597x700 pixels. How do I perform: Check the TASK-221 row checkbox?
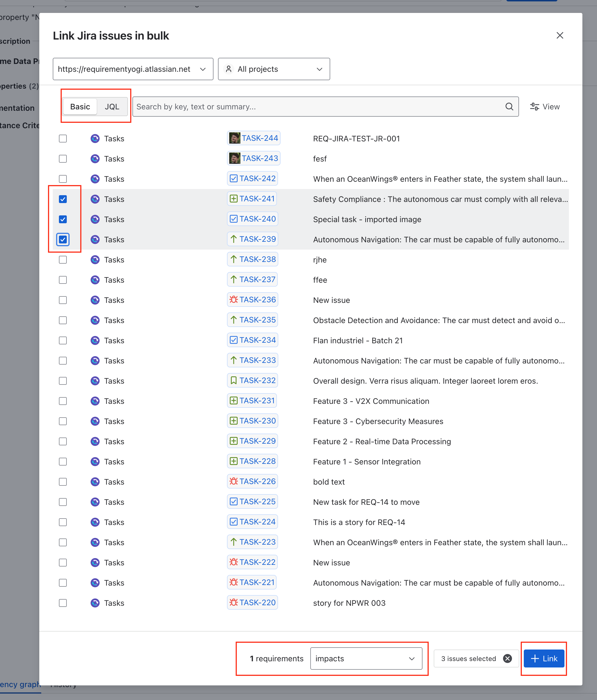(63, 583)
